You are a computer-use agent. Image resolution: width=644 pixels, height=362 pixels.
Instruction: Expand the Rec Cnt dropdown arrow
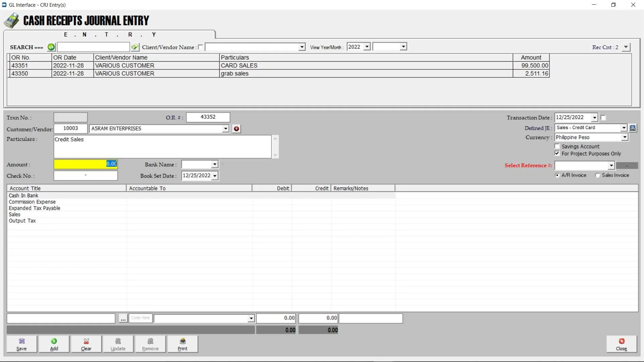pyautogui.click(x=626, y=47)
